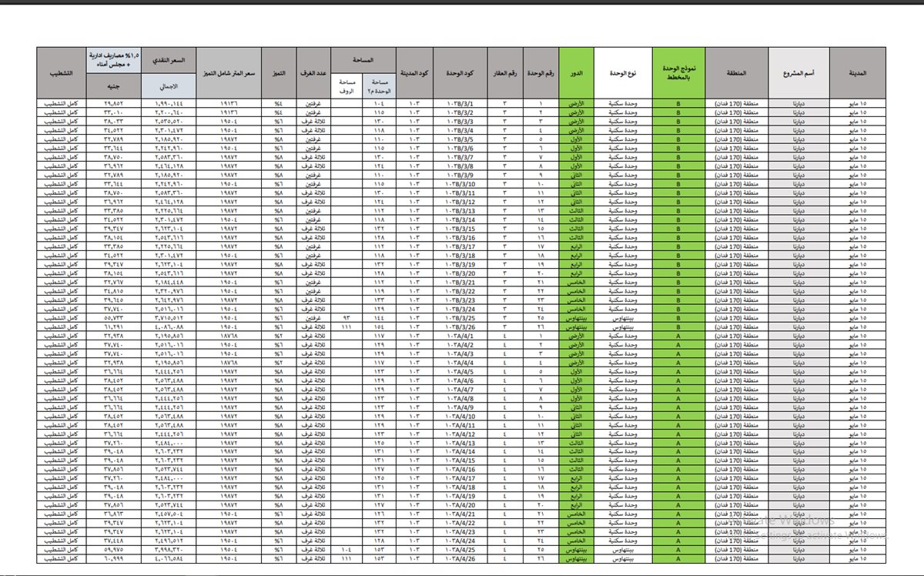Viewport: 924px width, 576px height.
Task: Click the المنطقة column header
Action: (x=736, y=72)
